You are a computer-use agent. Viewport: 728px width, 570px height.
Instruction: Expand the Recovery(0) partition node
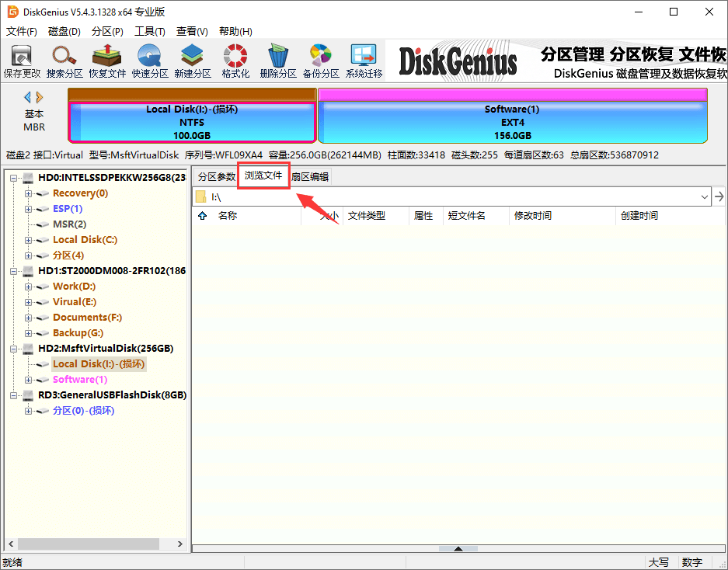pos(28,193)
